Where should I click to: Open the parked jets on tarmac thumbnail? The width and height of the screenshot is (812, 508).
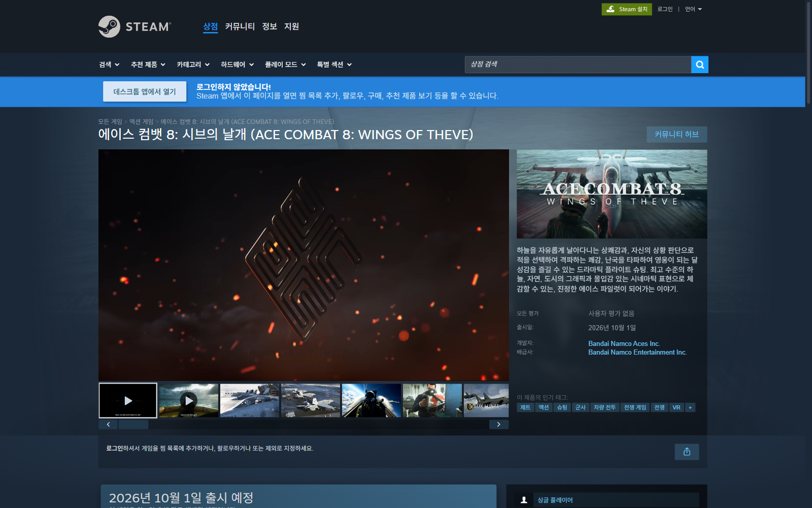pyautogui.click(x=311, y=400)
